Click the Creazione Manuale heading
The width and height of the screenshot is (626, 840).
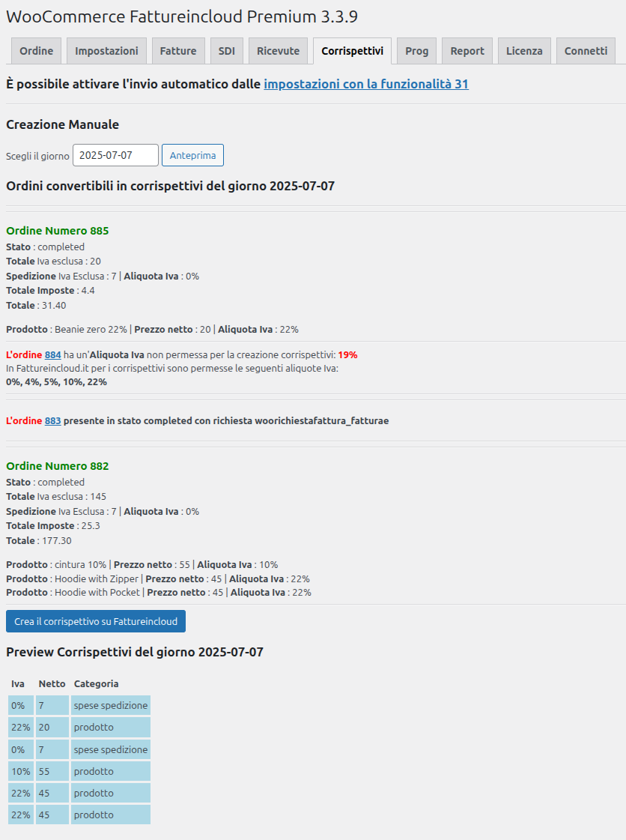tap(63, 124)
